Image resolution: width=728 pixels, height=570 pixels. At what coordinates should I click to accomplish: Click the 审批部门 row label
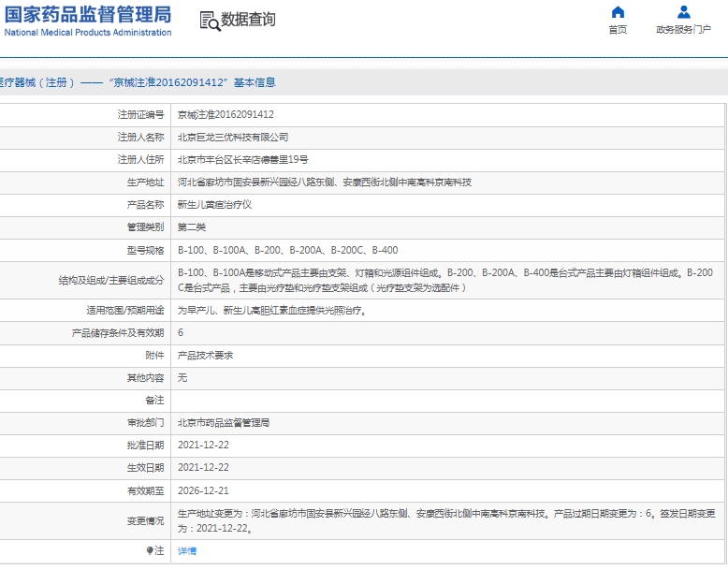[145, 423]
